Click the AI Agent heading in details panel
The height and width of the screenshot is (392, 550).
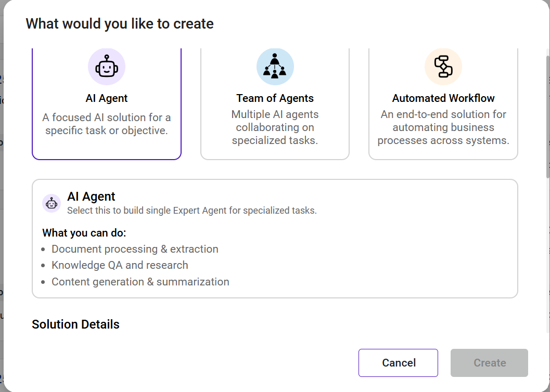(x=91, y=197)
